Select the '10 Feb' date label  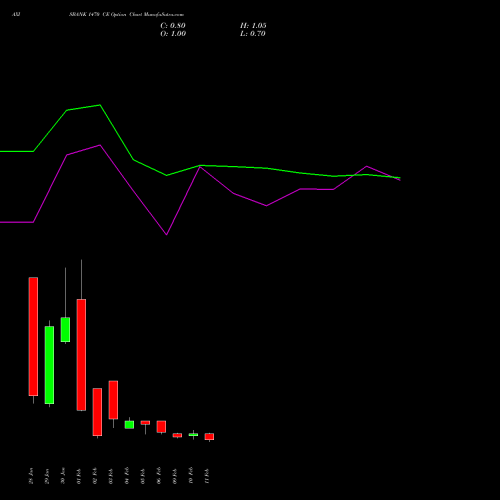tap(191, 476)
